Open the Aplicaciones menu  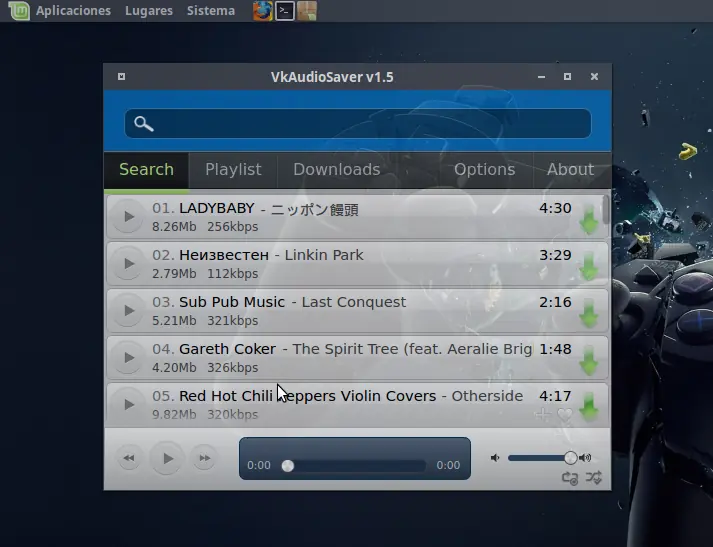73,10
